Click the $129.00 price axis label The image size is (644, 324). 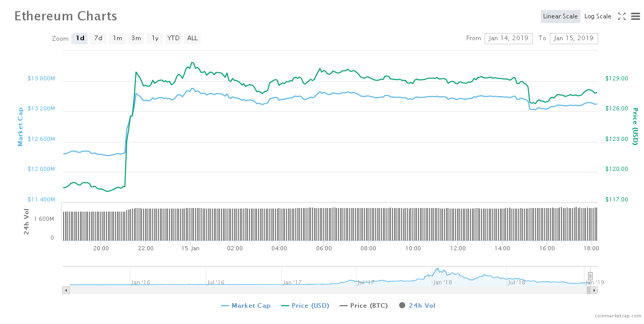pyautogui.click(x=617, y=78)
